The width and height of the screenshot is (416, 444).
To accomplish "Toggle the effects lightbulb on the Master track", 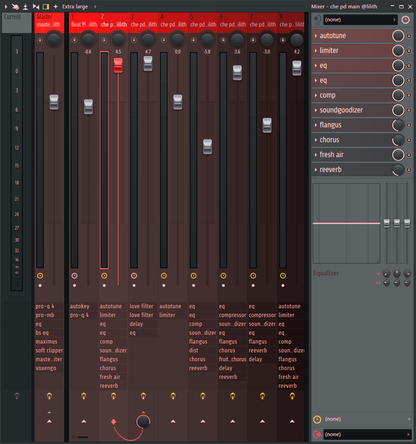I will tap(49, 396).
